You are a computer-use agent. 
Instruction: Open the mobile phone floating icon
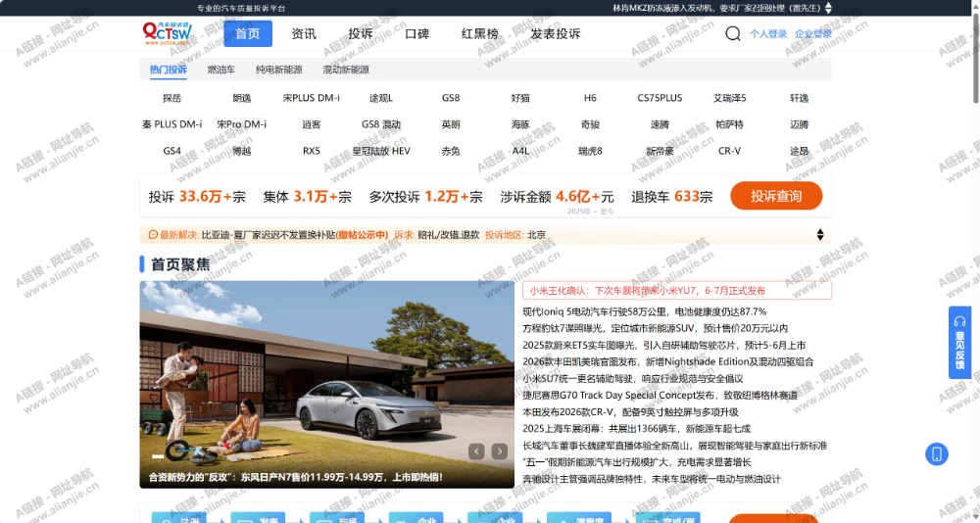936,454
